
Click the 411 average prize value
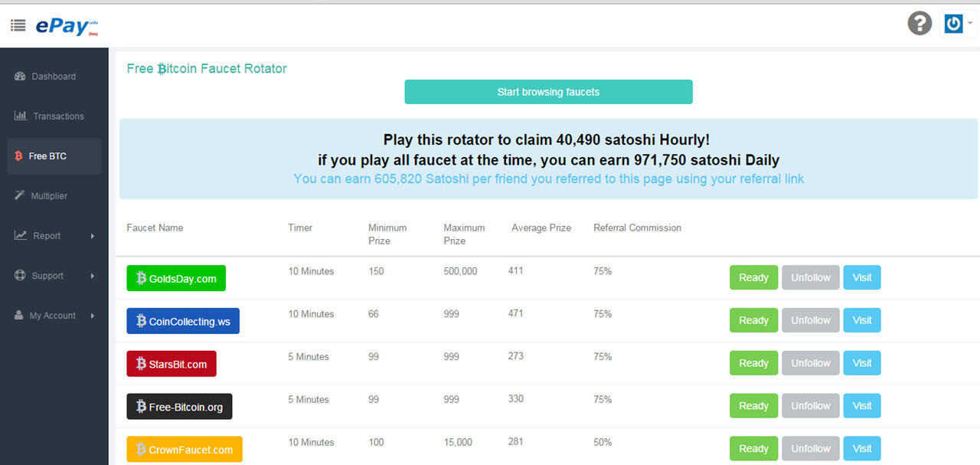pos(516,270)
